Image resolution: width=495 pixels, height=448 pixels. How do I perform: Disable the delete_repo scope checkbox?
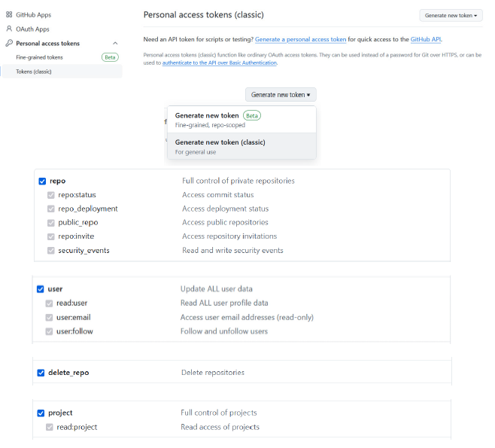click(41, 373)
